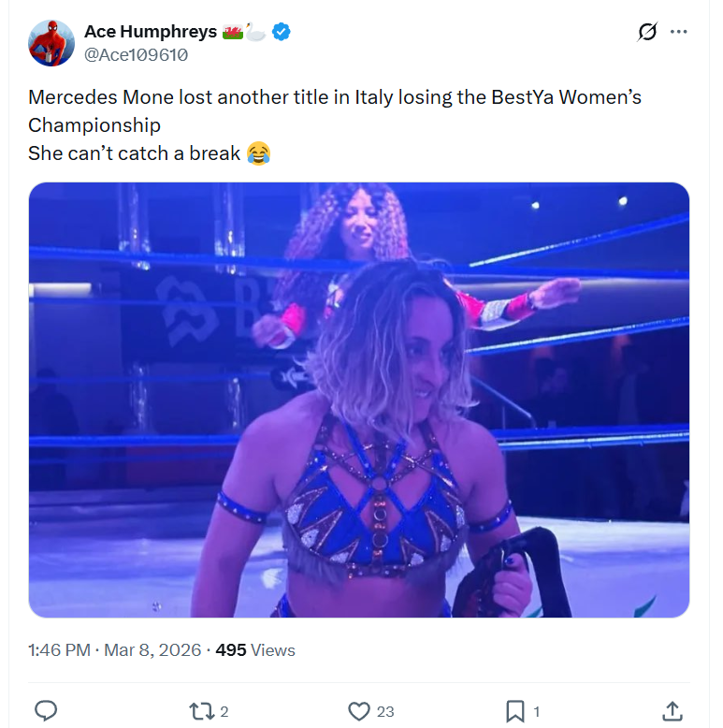
Task: Click the 1:46 PM Mar 8, 2026 timestamp
Action: point(114,649)
